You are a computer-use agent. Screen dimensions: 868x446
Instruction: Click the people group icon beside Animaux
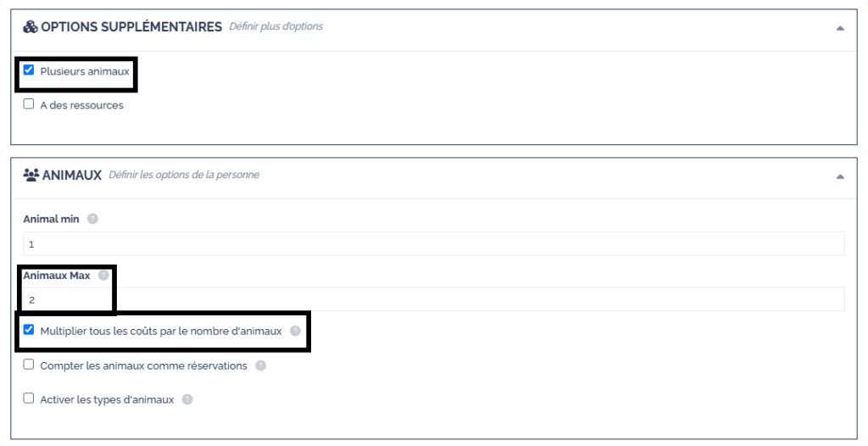coord(31,175)
